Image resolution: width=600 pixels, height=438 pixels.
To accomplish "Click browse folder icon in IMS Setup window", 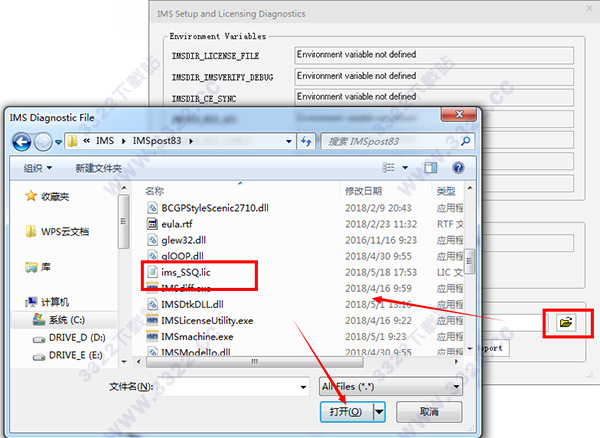I will click(x=566, y=322).
